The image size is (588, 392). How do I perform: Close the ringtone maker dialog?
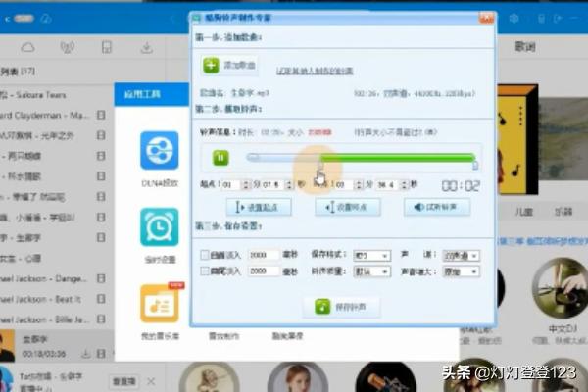click(x=486, y=18)
